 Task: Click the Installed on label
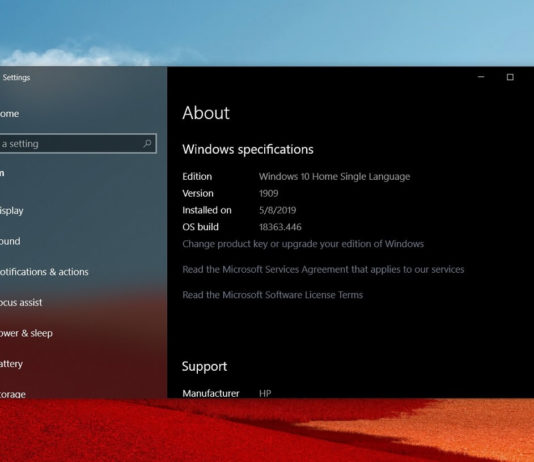(207, 210)
